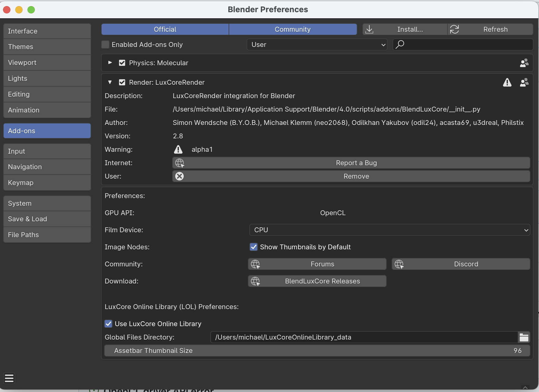
Task: Open Save & Load preferences
Action: (x=47, y=219)
